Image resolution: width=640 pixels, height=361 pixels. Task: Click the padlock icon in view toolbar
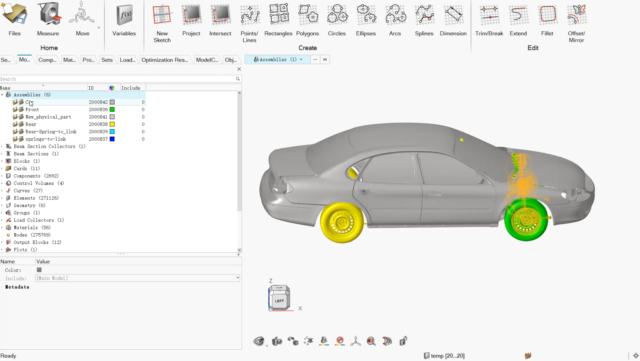(403, 341)
